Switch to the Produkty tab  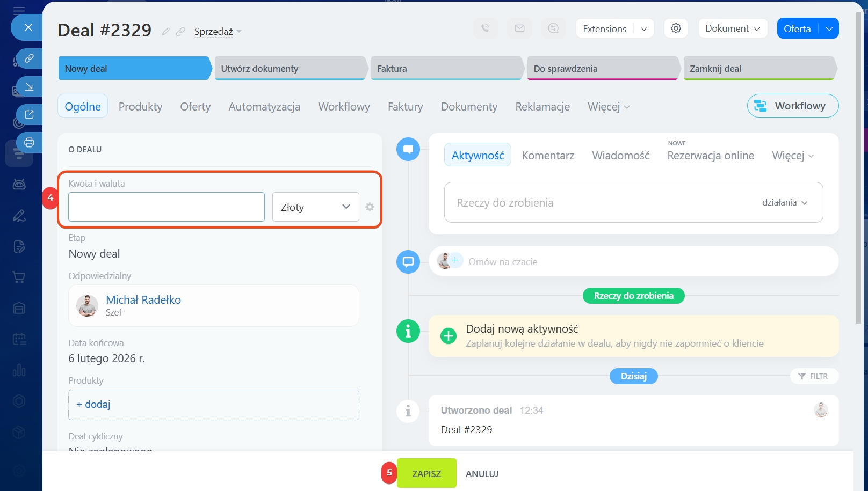[140, 107]
